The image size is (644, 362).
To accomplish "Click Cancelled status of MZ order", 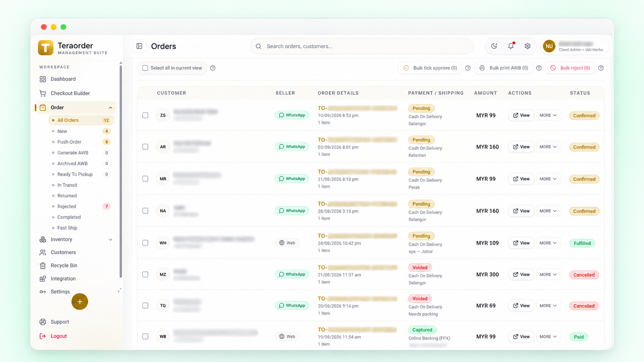I will 584,275.
